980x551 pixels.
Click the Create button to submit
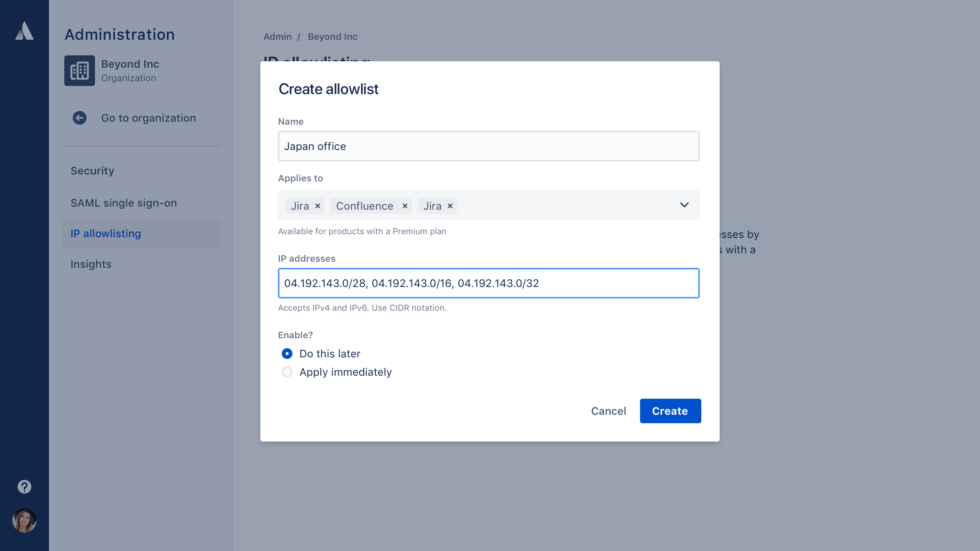[670, 411]
